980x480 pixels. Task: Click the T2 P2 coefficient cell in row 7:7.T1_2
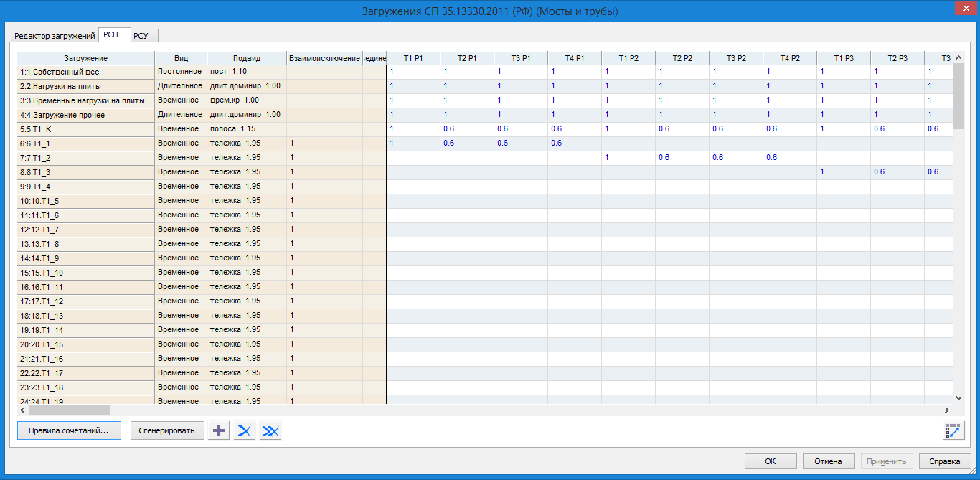pyautogui.click(x=682, y=158)
